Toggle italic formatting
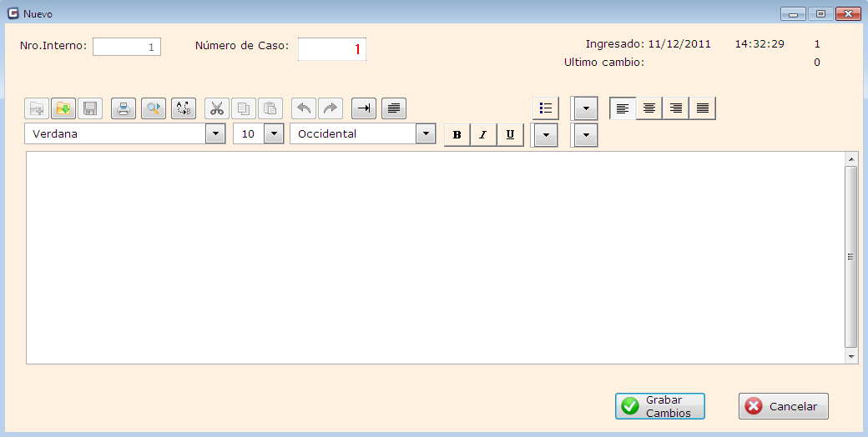Screen dimensions: 868x437 tap(484, 135)
